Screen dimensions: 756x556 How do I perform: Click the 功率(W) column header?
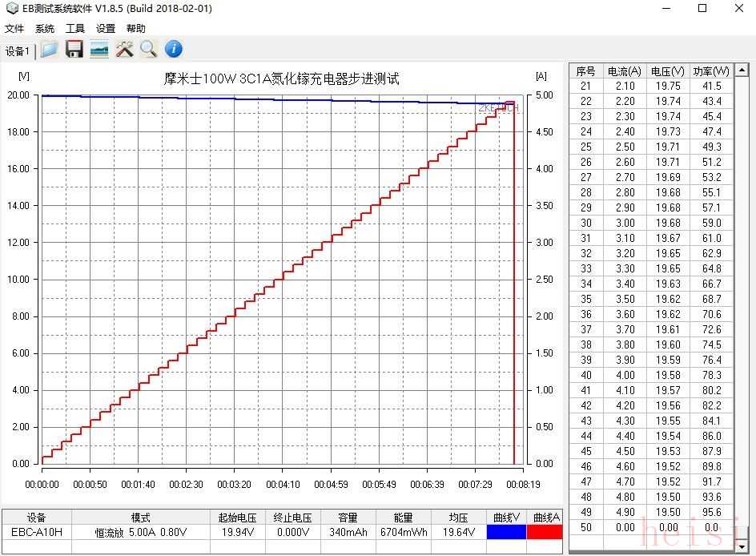pyautogui.click(x=711, y=71)
